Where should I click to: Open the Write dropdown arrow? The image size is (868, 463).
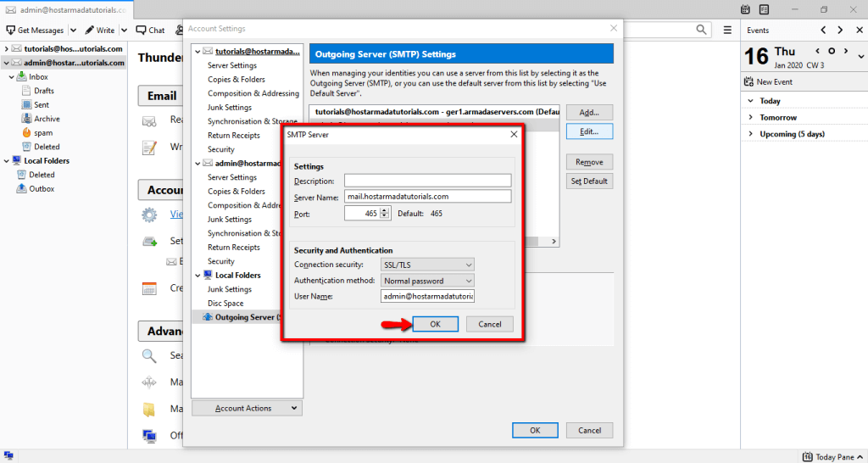pyautogui.click(x=124, y=30)
